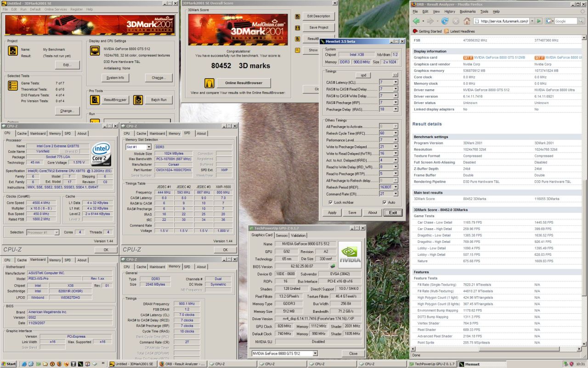Click the ResultBrowser magnifier icon in Pro Tools
This screenshot has width=588, height=368.
click(95, 99)
